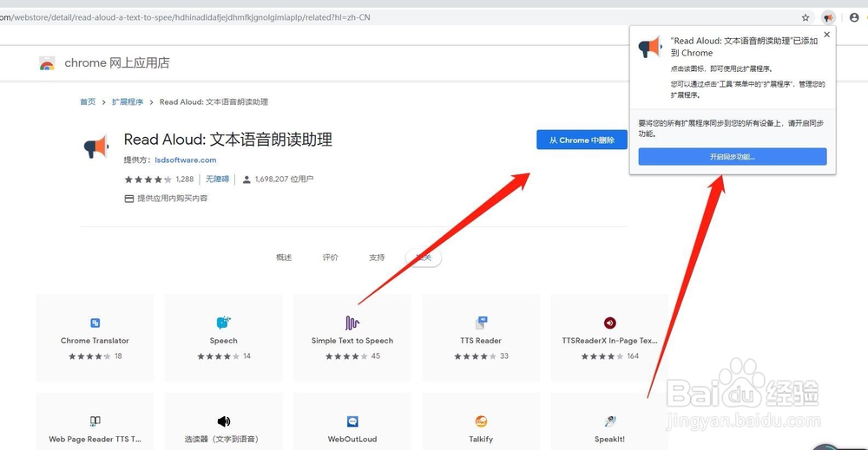Switch to the 概述 tab
The height and width of the screenshot is (450, 868).
pos(284,258)
